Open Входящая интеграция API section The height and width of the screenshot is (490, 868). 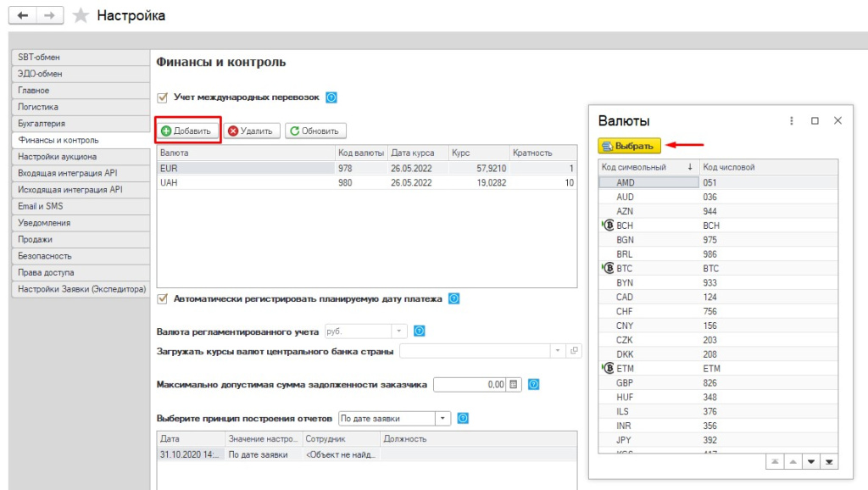(81, 173)
